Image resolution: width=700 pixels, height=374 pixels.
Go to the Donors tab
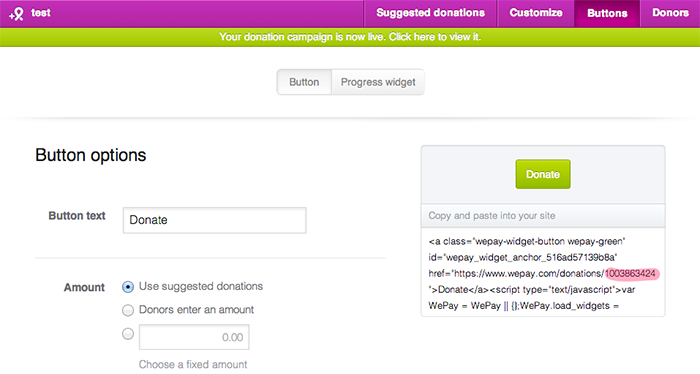point(670,13)
